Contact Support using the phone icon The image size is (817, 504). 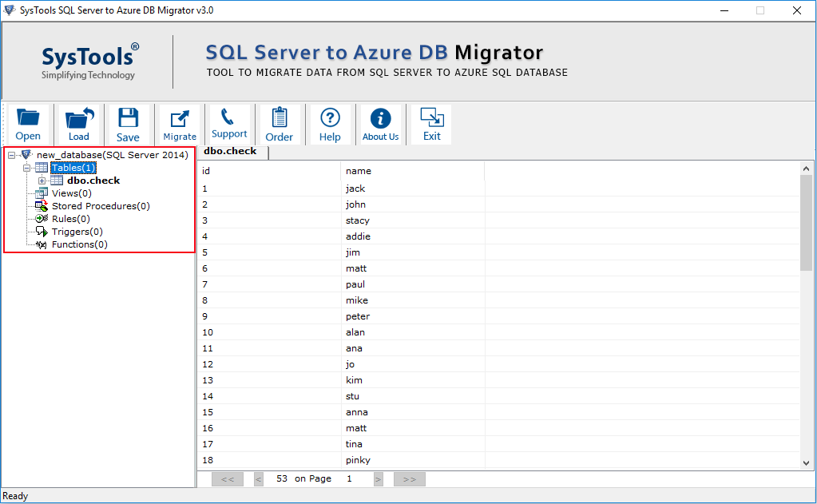coord(229,124)
